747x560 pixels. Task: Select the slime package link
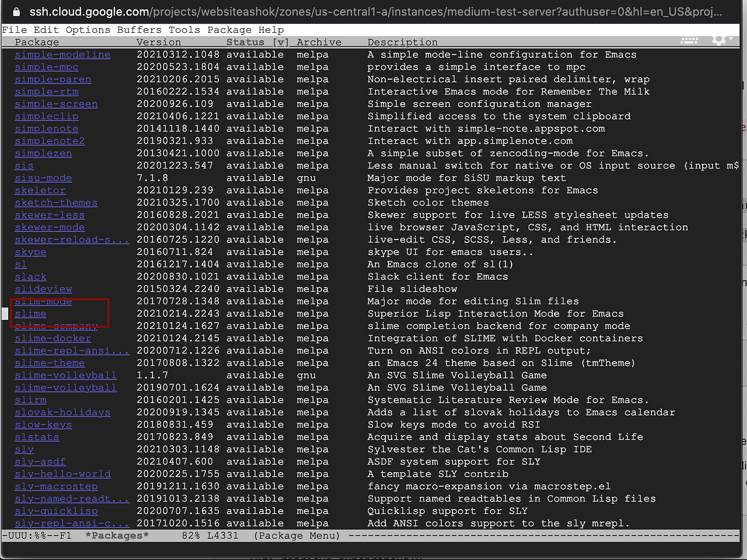30,314
